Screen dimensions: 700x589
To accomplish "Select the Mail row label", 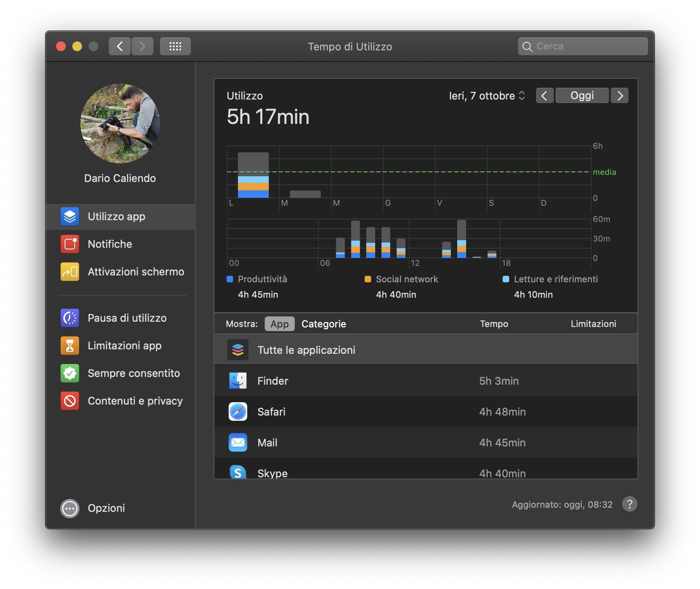I will 267,443.
